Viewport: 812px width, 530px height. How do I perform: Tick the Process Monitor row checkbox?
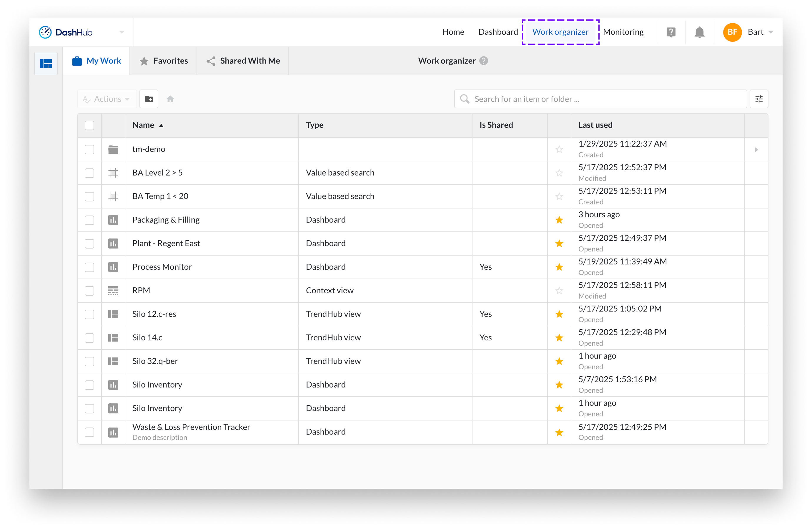click(89, 267)
